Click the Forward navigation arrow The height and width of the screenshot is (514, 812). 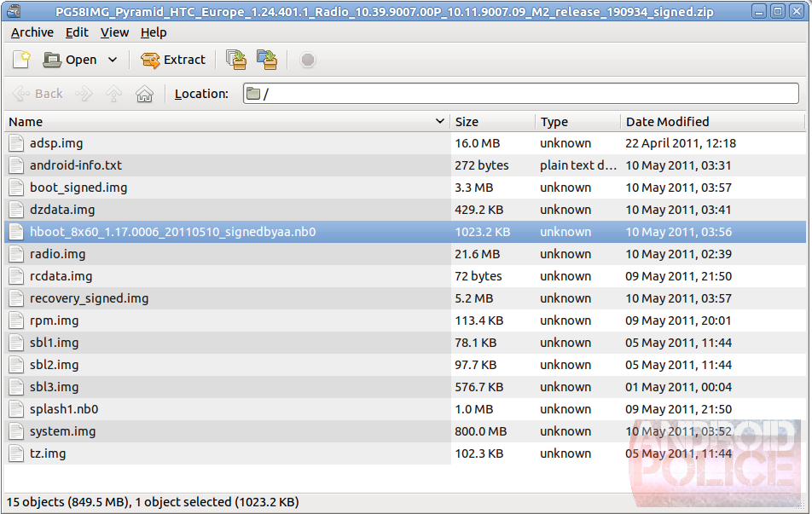click(84, 94)
